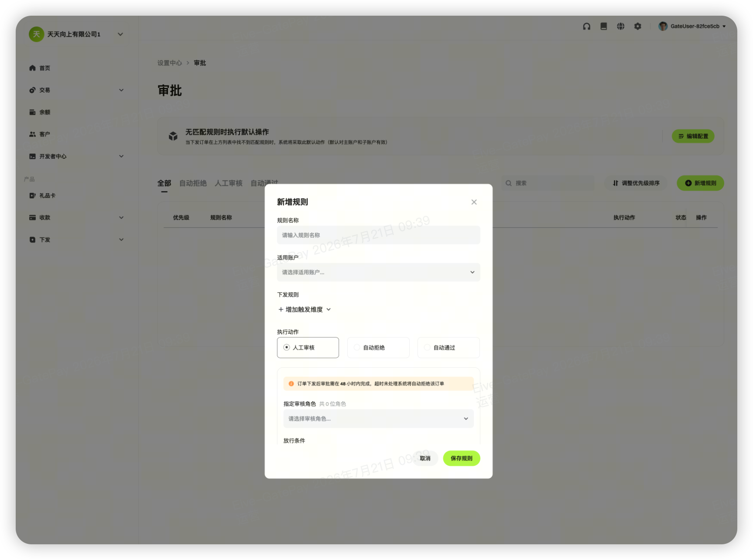The image size is (753, 560).
Task: Open the headset support icon
Action: 586,26
